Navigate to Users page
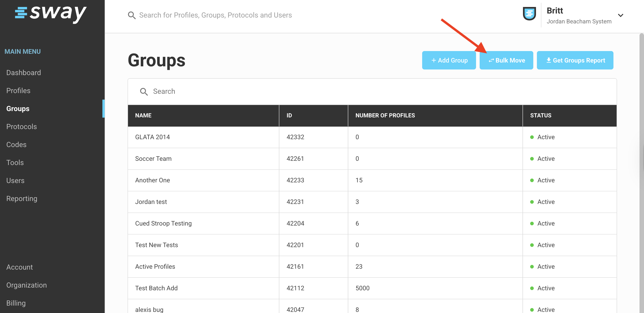The image size is (644, 313). point(15,181)
